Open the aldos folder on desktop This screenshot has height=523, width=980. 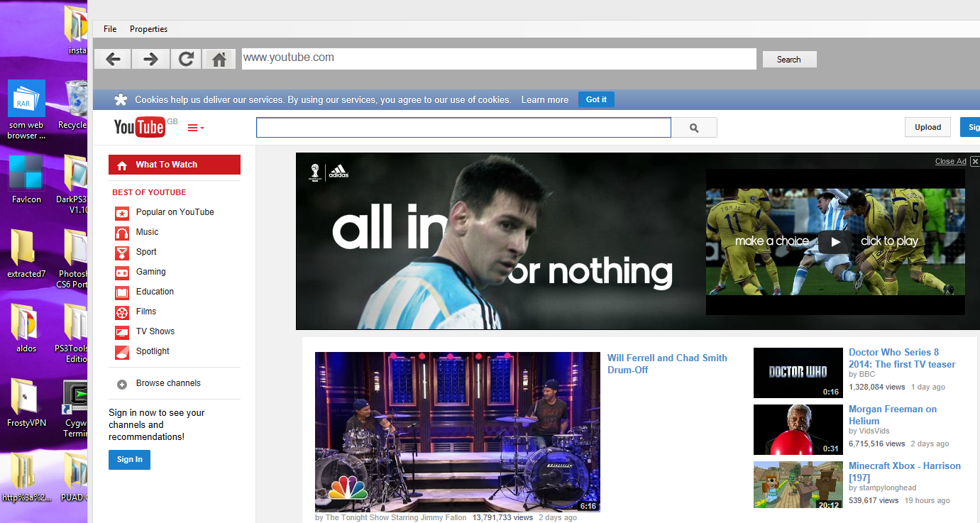point(26,329)
